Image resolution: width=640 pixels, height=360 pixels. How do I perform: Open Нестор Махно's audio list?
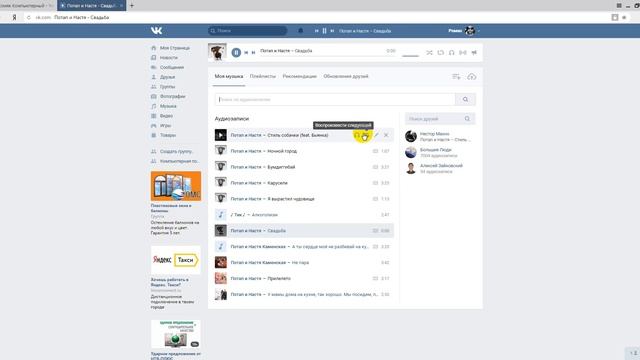coord(439,136)
